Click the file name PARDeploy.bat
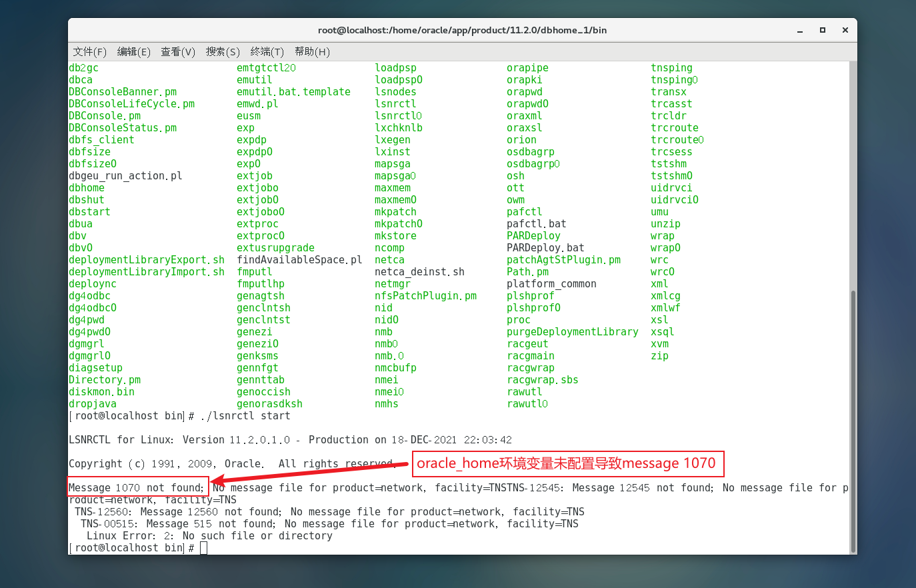The image size is (916, 588). (x=545, y=248)
